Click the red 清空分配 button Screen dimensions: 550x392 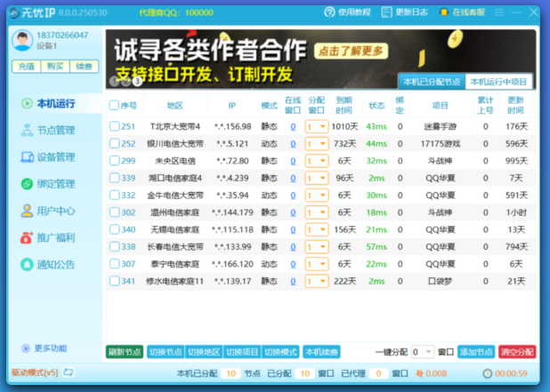[x=517, y=352]
